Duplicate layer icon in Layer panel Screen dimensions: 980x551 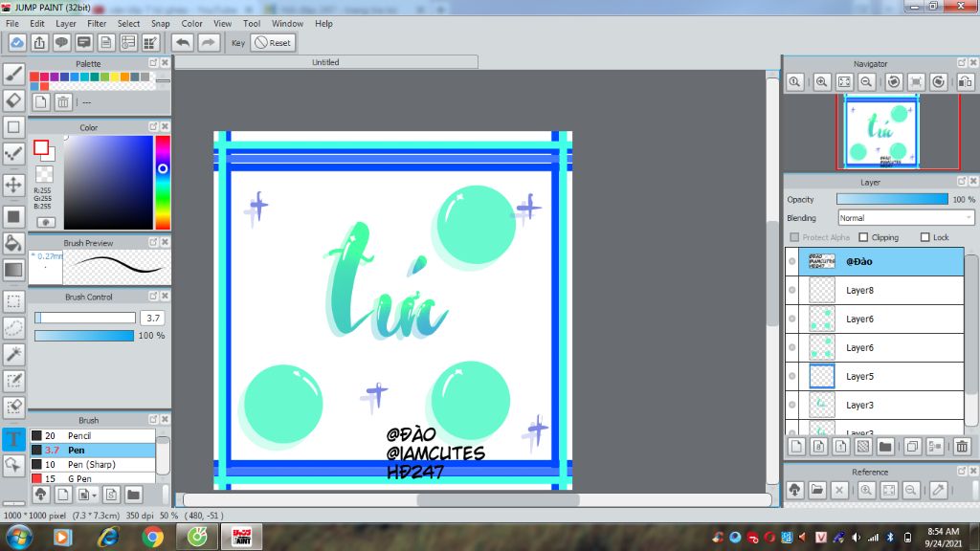[x=912, y=446]
